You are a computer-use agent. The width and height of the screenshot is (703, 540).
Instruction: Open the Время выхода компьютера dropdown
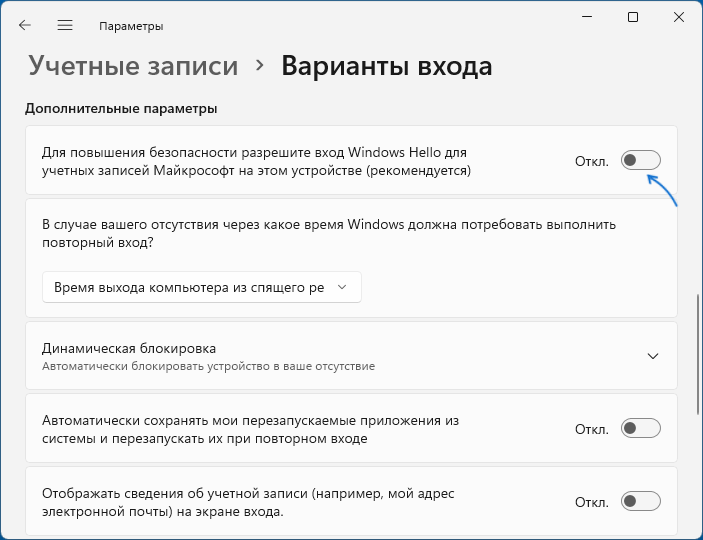(201, 287)
